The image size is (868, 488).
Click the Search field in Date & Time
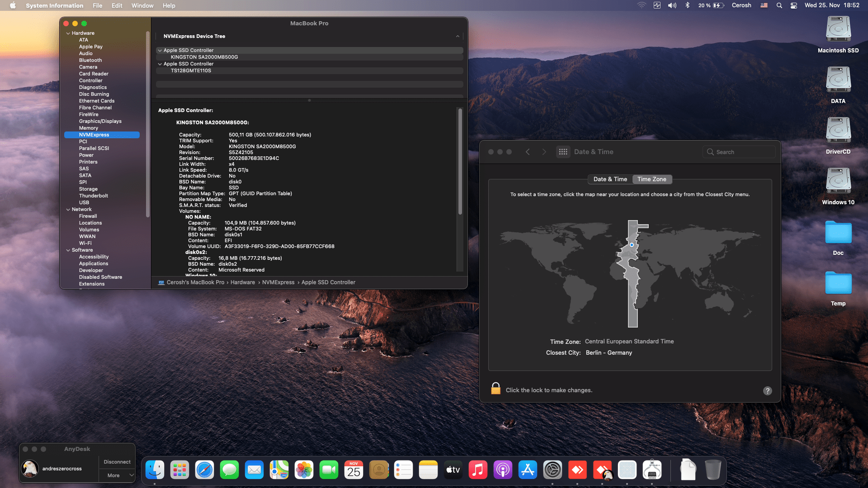click(739, 152)
